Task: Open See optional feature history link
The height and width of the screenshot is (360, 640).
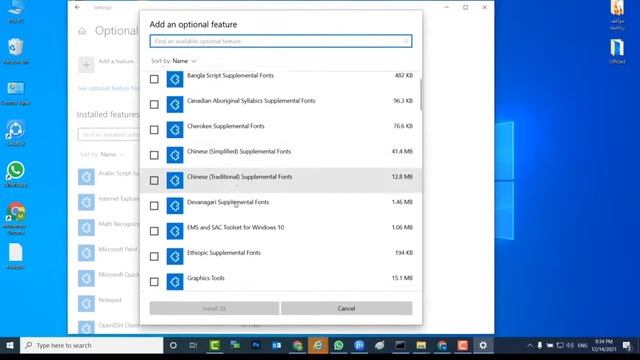Action: coord(109,88)
